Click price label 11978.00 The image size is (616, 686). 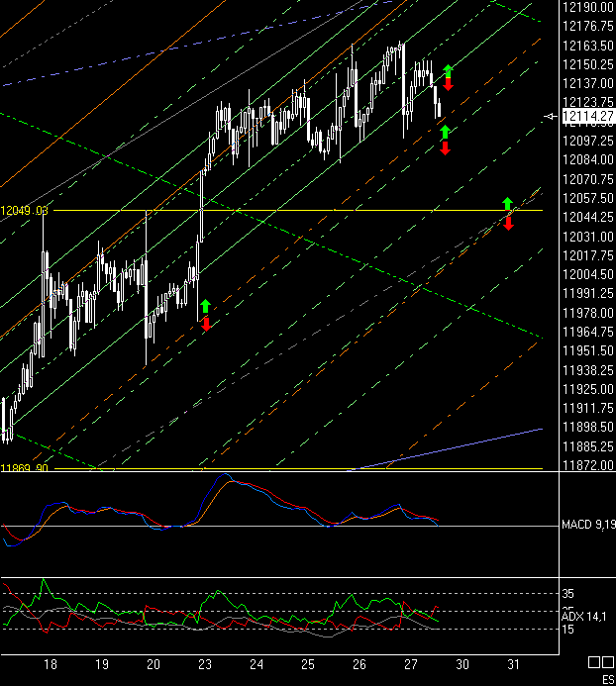pos(588,313)
